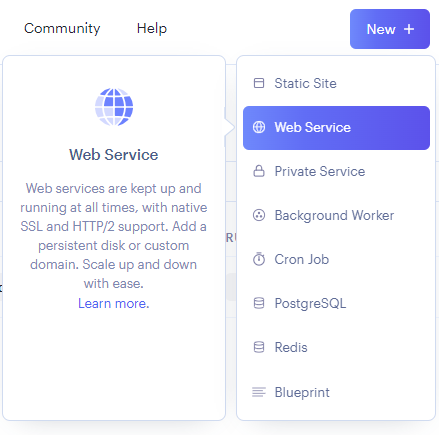Open the New dropdown button
The width and height of the screenshot is (439, 435).
[x=390, y=29]
